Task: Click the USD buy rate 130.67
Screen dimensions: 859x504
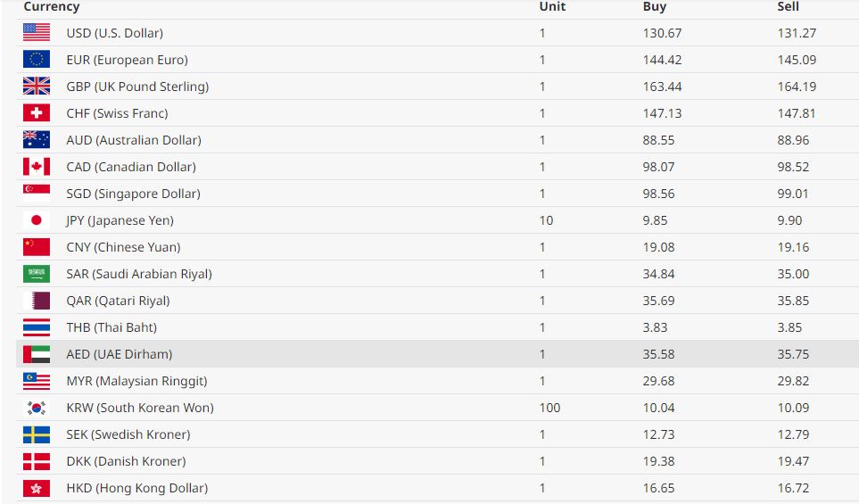Action: point(662,33)
